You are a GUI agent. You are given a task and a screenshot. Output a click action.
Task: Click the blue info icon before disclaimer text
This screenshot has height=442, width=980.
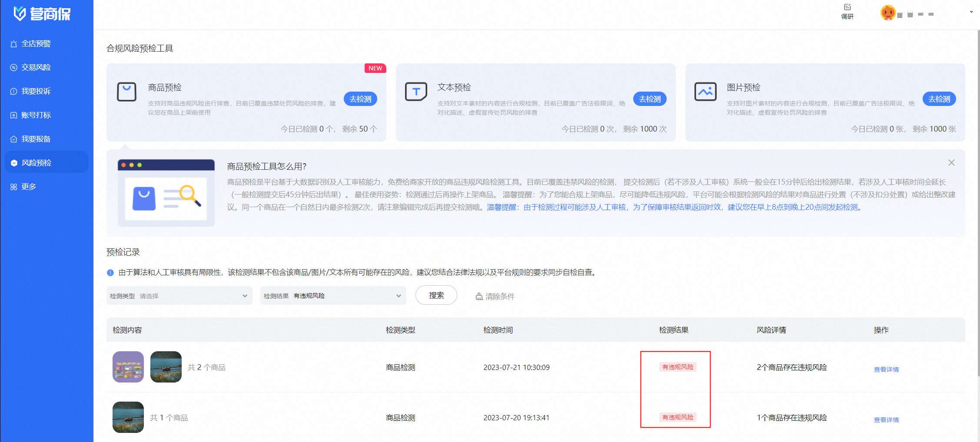[110, 273]
